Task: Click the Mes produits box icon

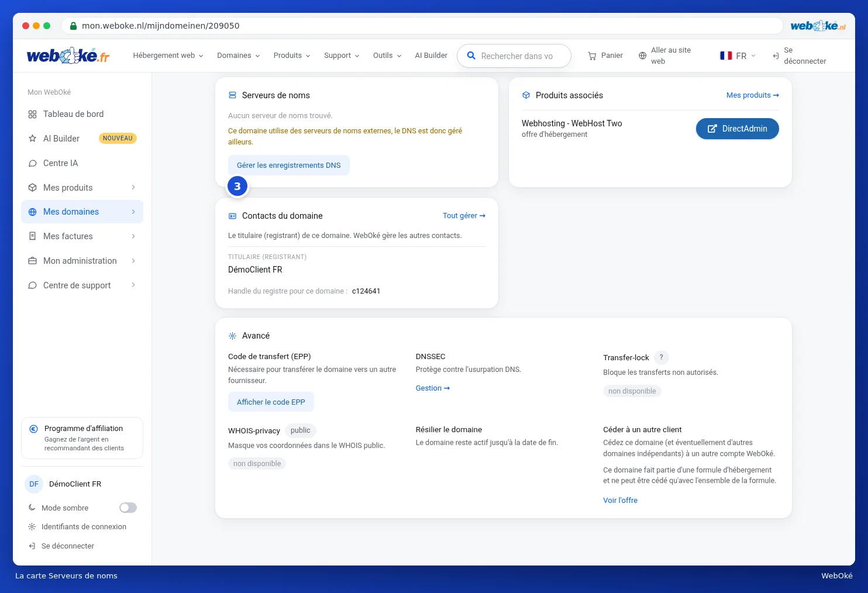Action: [x=32, y=188]
